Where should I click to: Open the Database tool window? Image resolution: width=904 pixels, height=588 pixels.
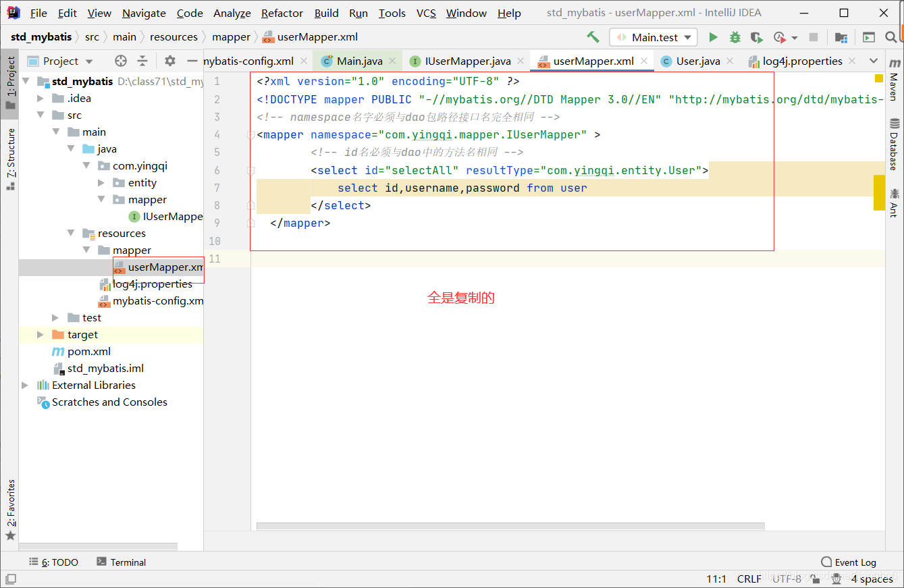click(x=894, y=144)
